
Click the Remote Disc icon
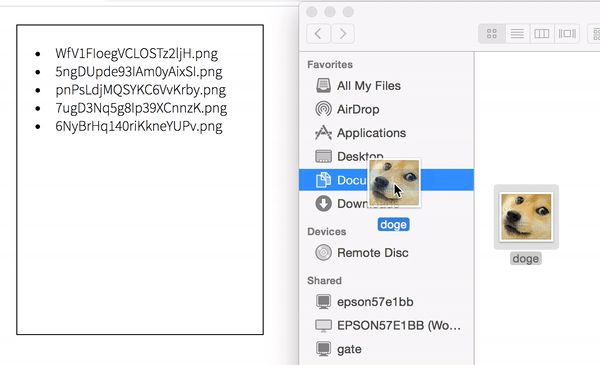pos(323,253)
